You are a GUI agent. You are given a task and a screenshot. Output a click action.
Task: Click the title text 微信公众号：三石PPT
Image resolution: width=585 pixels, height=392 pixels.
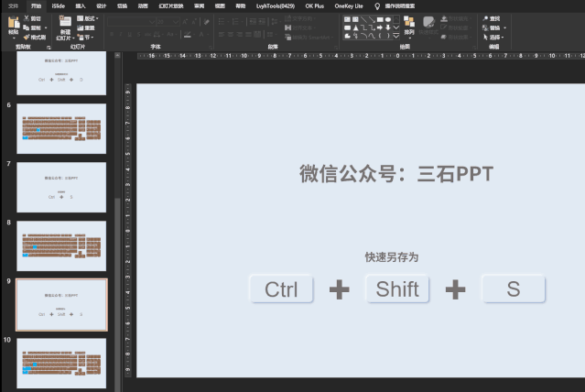396,174
